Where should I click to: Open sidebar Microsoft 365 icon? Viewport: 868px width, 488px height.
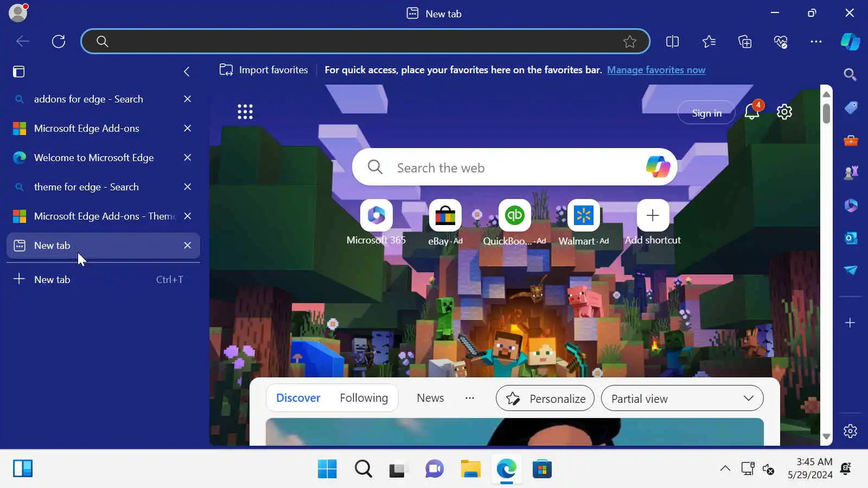coord(850,206)
